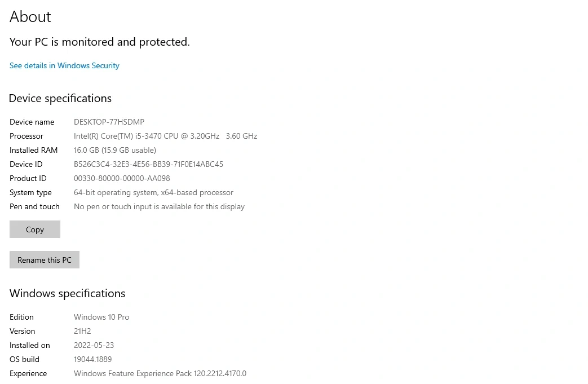Click the installed on date 2022-05-23
Viewport: 588px width, 384px height.
(94, 345)
